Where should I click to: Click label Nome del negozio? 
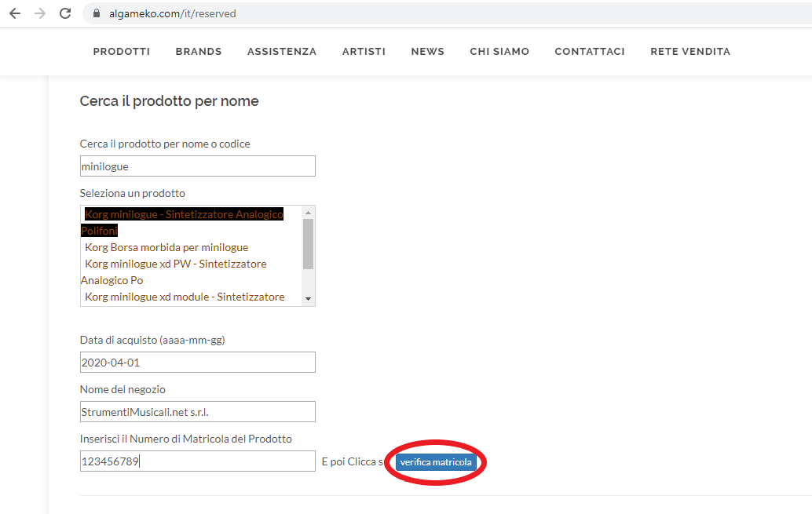click(123, 389)
